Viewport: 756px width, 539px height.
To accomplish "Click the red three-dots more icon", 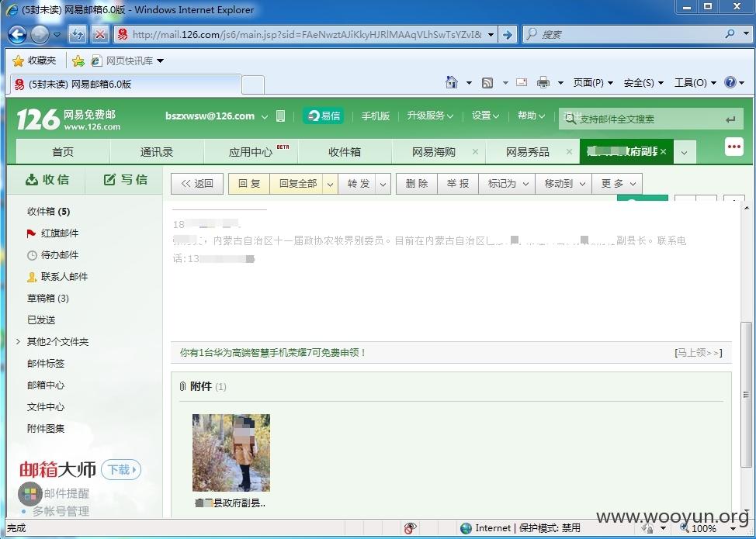I will [733, 147].
